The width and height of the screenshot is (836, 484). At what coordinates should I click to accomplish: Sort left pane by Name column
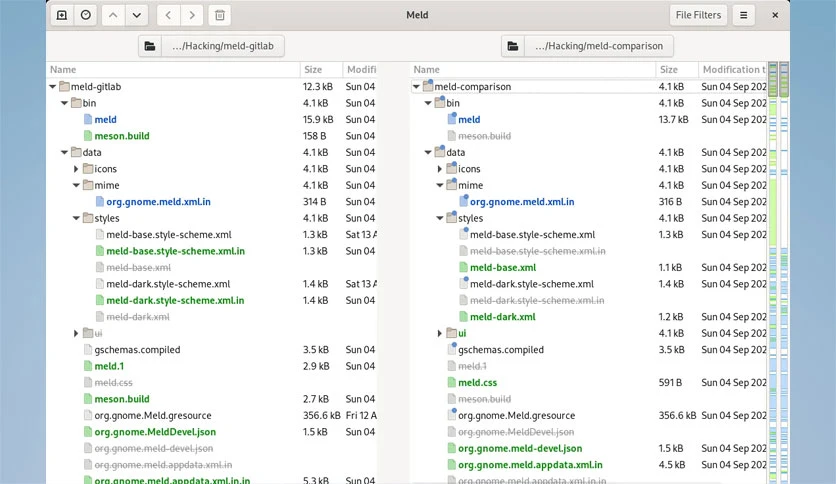click(x=173, y=69)
